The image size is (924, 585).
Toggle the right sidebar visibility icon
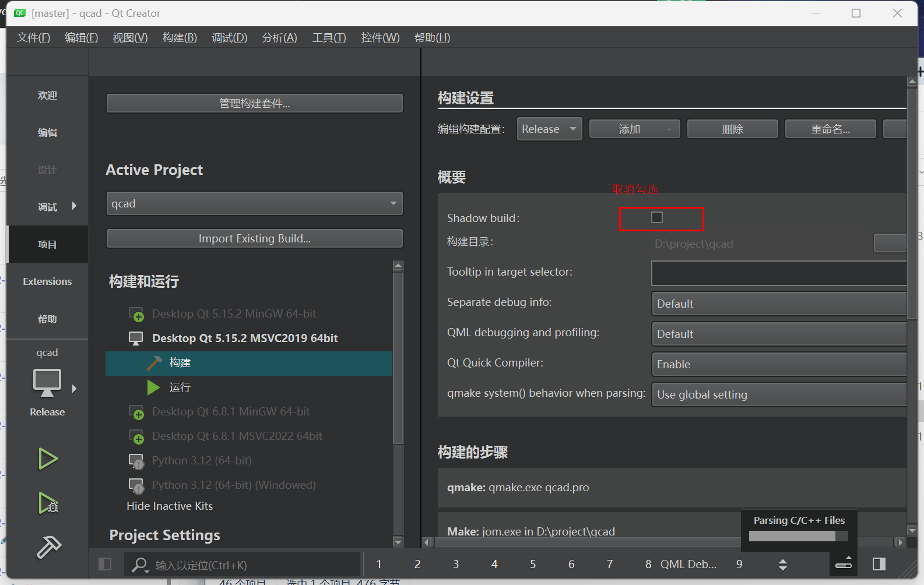pos(879,564)
